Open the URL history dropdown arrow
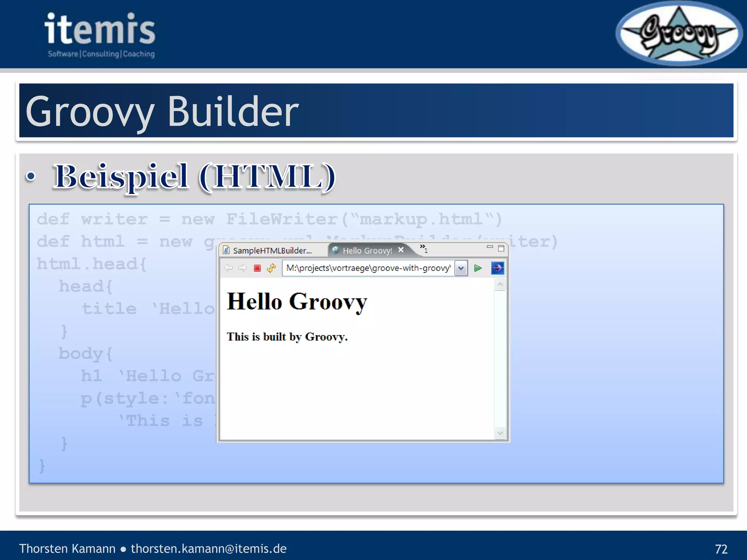The height and width of the screenshot is (560, 747). point(461,268)
